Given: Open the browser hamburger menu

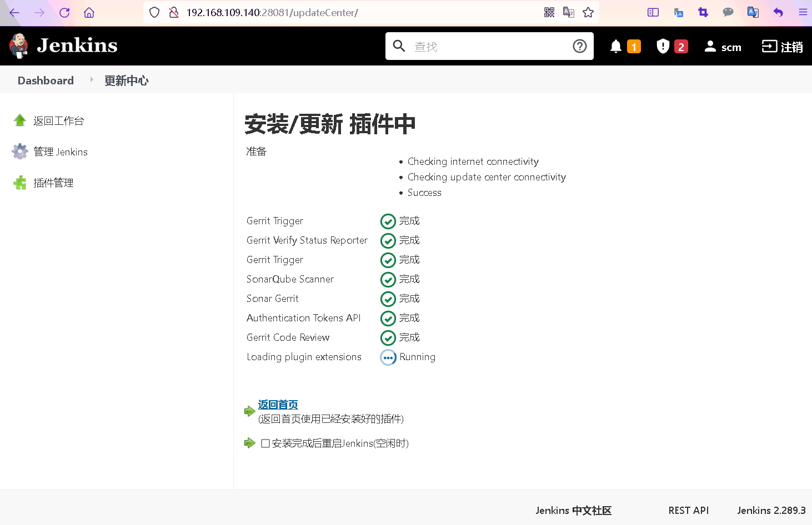Looking at the screenshot, I should point(803,12).
